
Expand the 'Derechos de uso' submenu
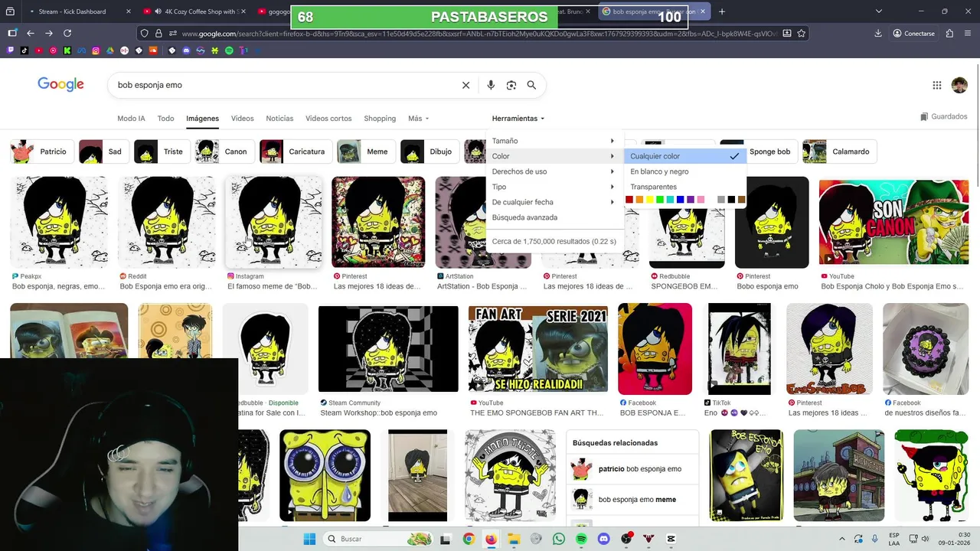click(x=554, y=171)
